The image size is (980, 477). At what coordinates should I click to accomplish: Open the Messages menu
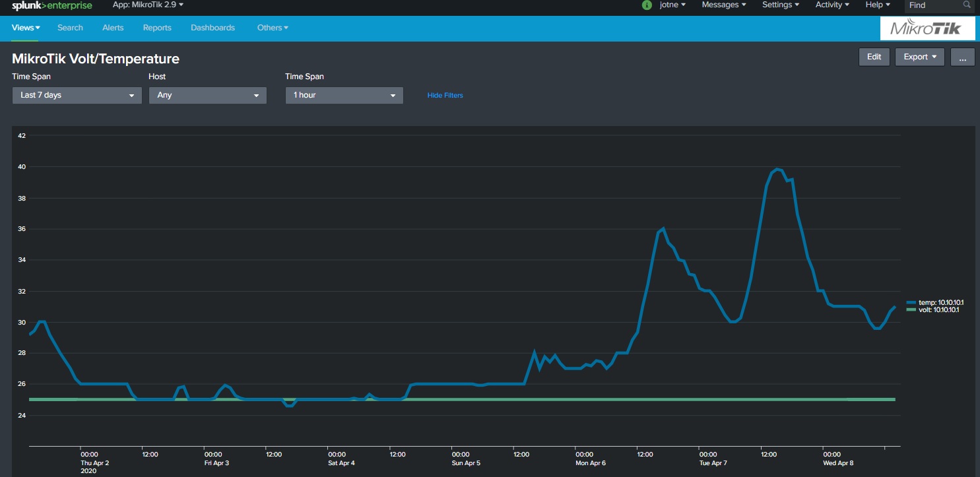pos(724,5)
